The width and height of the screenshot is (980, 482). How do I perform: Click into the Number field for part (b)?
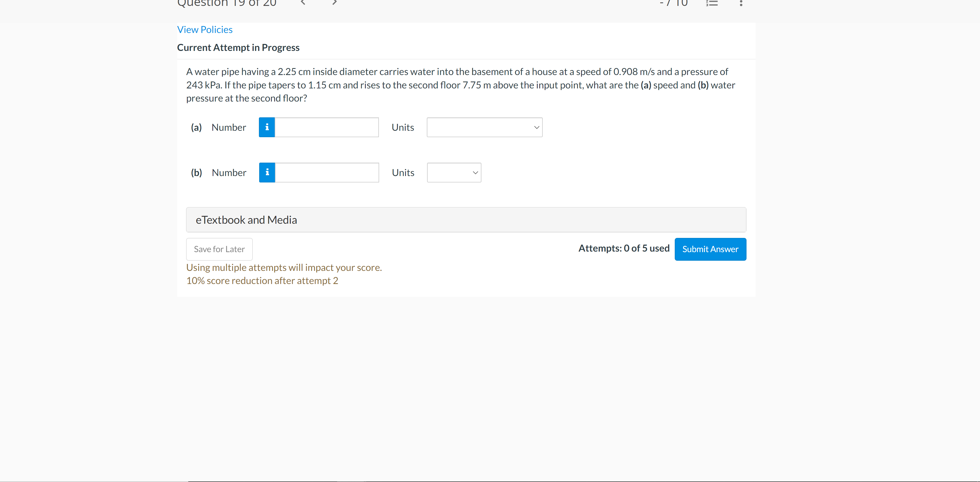[326, 173]
